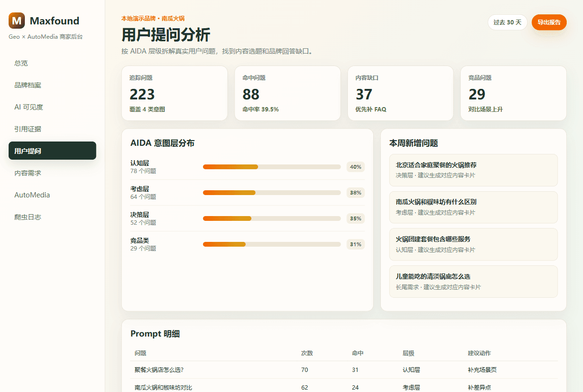Click the 62 count in second row

tap(304, 387)
